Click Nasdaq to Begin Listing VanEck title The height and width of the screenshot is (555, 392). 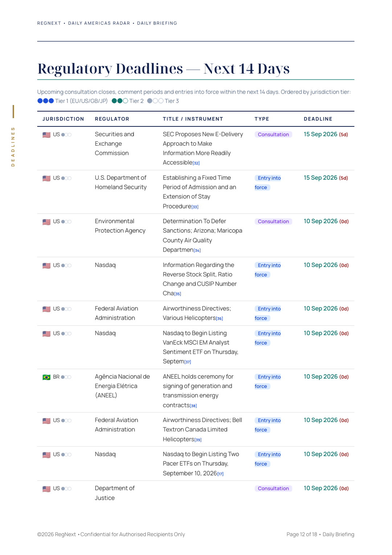[201, 347]
